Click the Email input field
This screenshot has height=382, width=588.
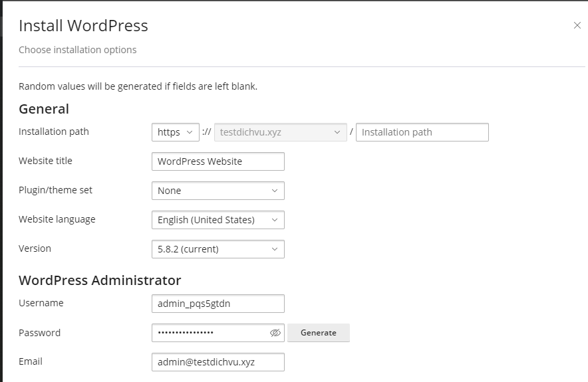(x=218, y=362)
